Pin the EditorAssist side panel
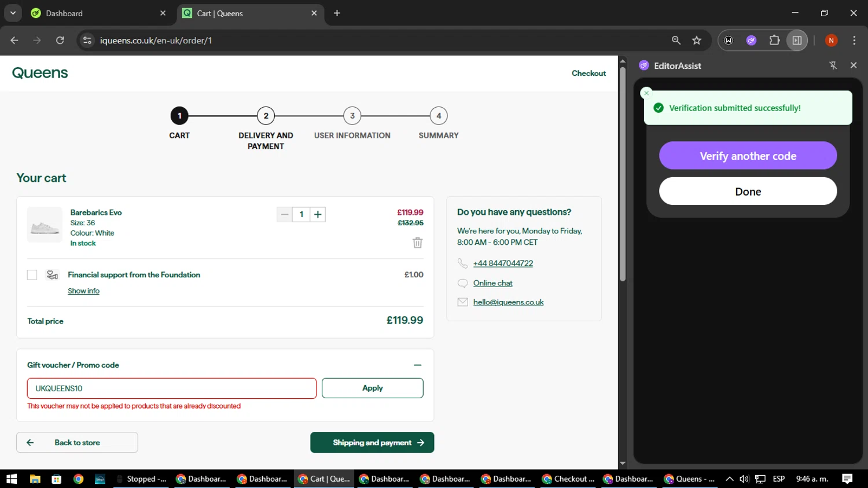868x488 pixels. 833,65
